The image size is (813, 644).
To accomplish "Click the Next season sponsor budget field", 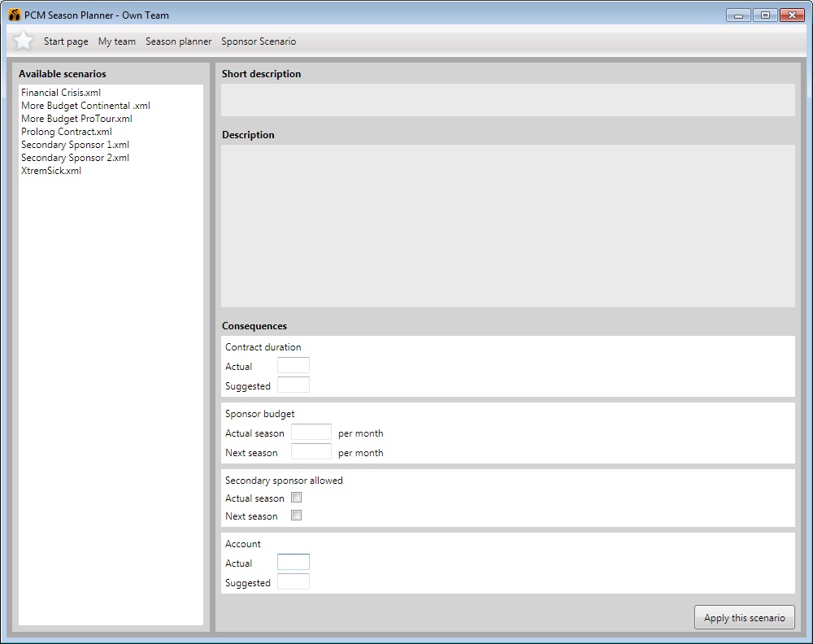I will (x=311, y=452).
